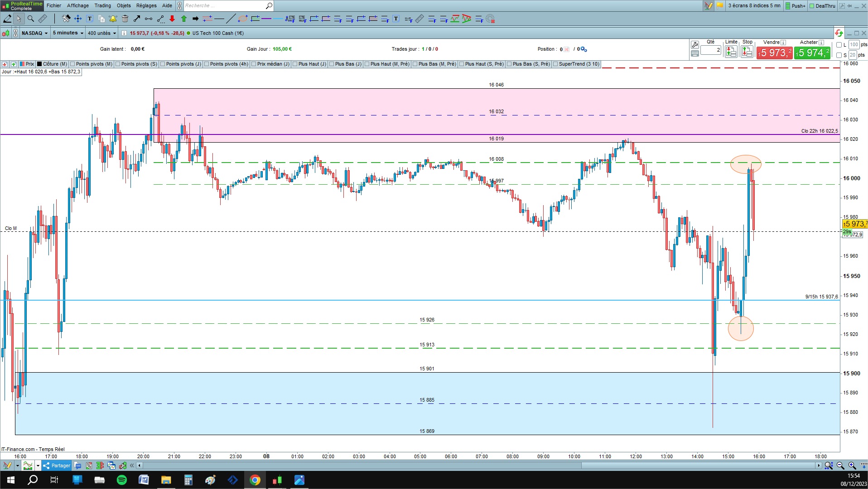This screenshot has width=868, height=489.
Task: Select the boxed T text tool
Action: click(90, 19)
